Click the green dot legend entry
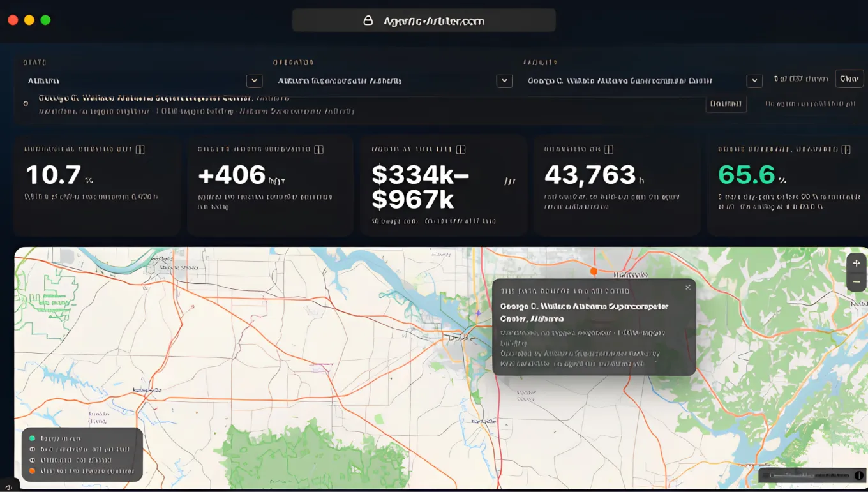This screenshot has width=868, height=492. coord(56,438)
